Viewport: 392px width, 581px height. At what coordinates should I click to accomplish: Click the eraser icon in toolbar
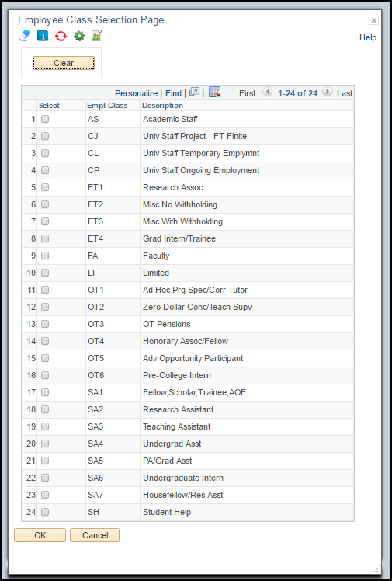(25, 36)
